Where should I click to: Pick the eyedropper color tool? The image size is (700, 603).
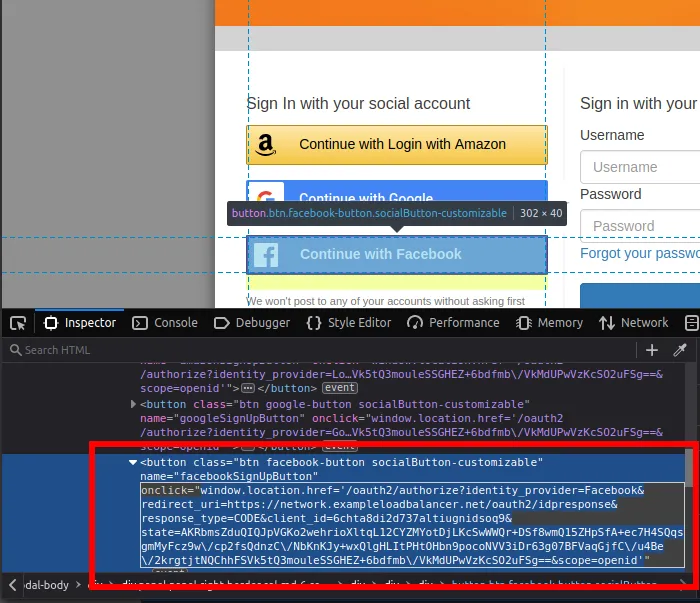tap(680, 350)
